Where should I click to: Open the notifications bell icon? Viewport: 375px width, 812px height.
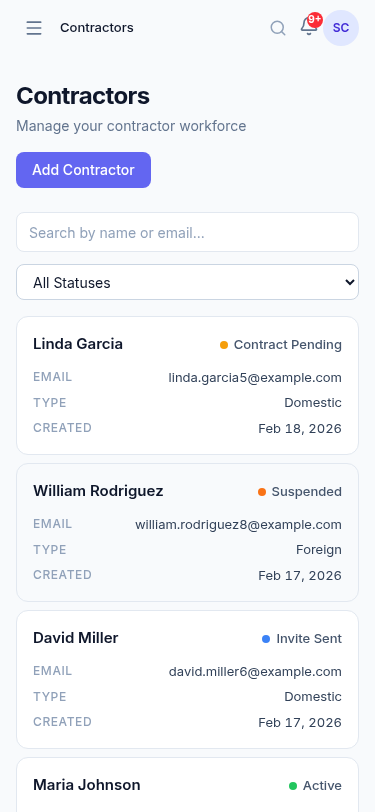[309, 27]
